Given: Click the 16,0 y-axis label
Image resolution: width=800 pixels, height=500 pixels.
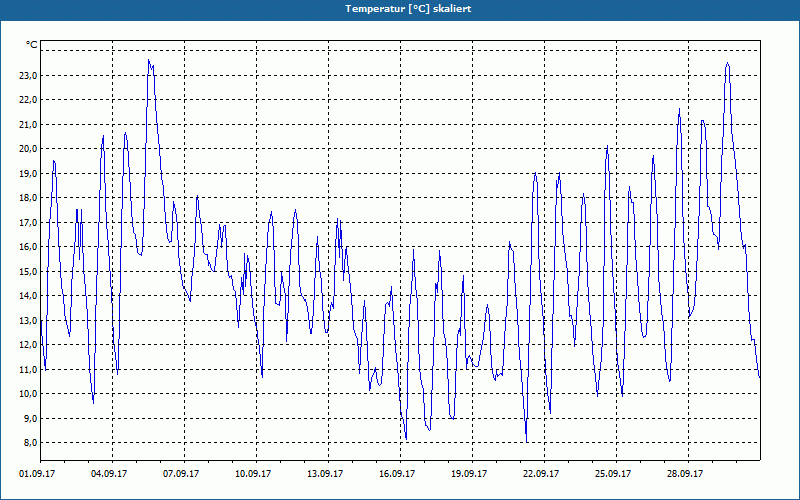Looking at the screenshot, I should click(28, 247).
